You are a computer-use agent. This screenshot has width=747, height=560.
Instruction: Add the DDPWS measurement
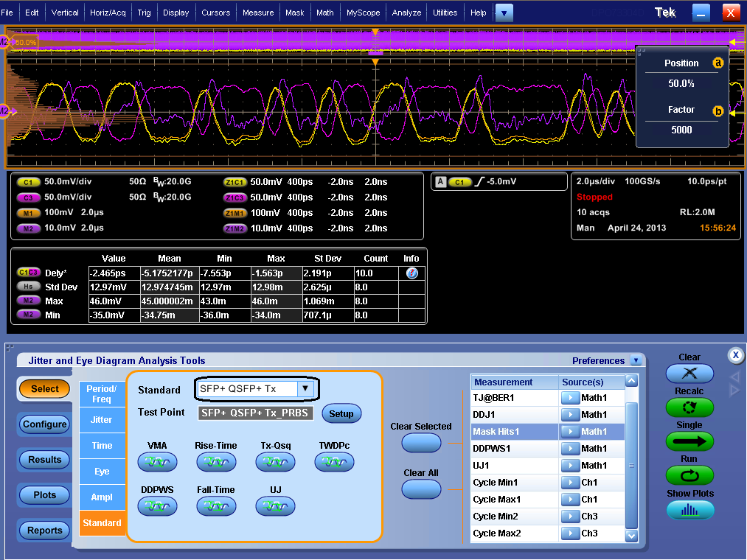pos(157,505)
